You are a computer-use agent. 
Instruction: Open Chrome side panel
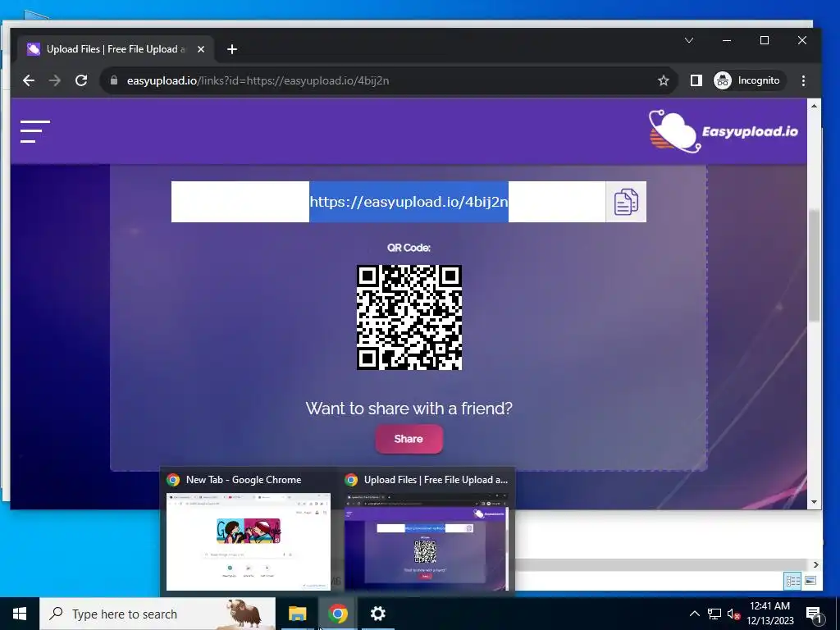click(696, 80)
